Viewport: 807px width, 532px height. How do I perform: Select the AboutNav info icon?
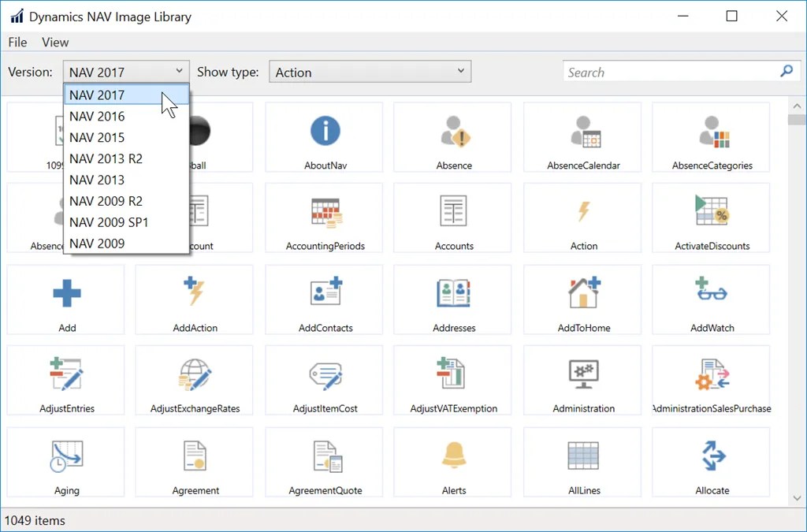tap(325, 131)
